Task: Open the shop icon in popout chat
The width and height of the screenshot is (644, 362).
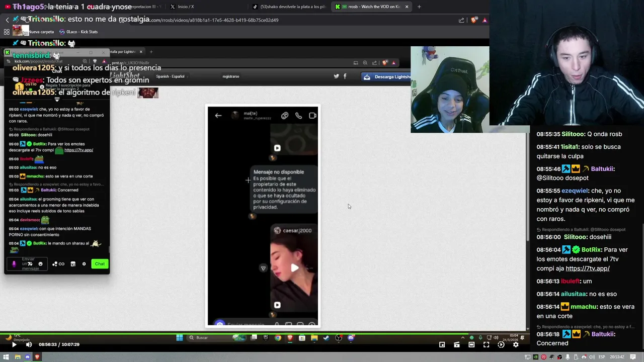Action: point(73,264)
